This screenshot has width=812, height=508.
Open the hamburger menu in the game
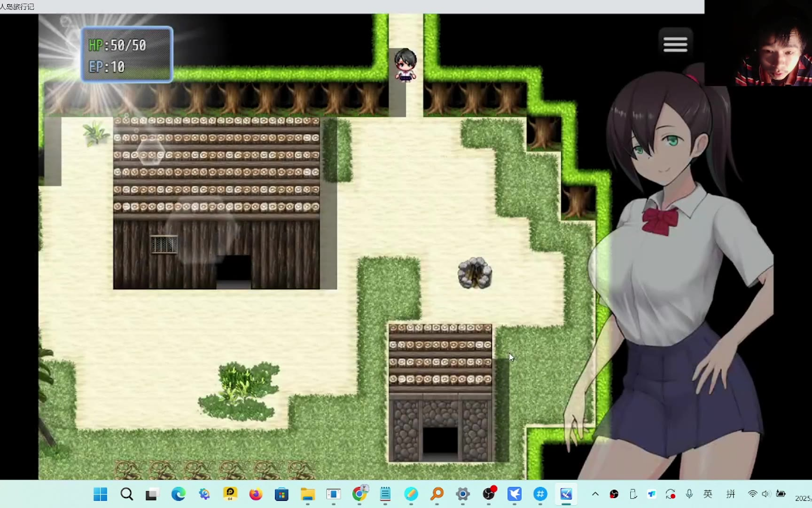point(675,44)
